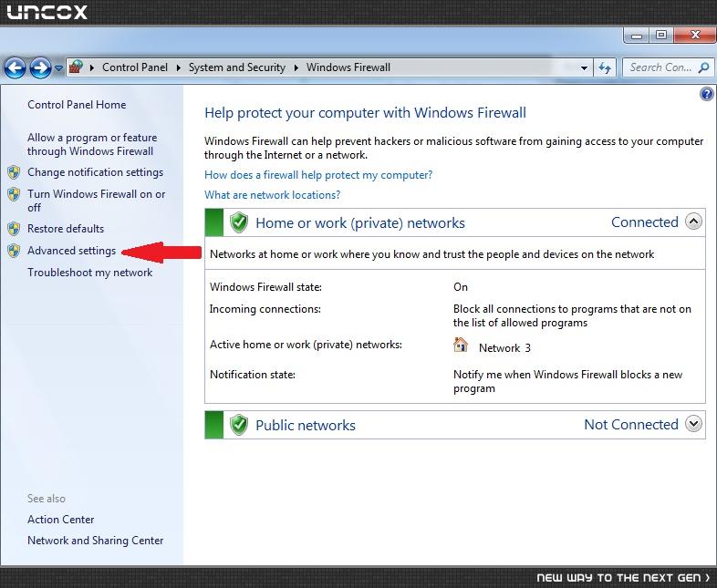
Task: Click Windows Firewall state label
Action: click(265, 287)
